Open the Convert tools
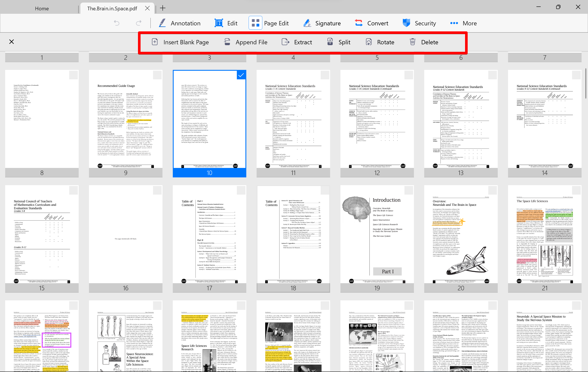Viewport: 588px width, 372px height. click(x=371, y=23)
